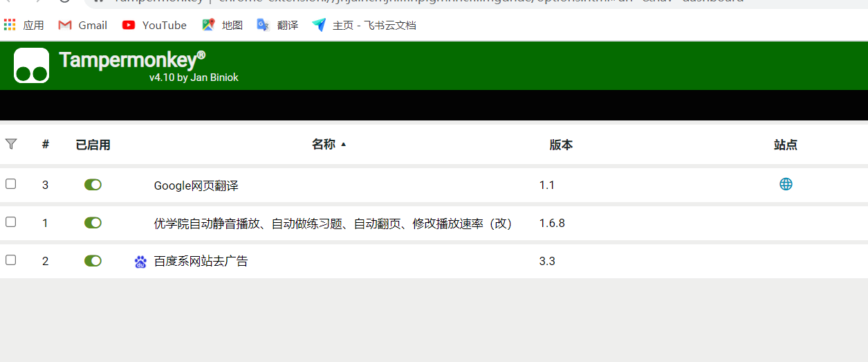
Task: Click the Baidu paw icon beside 百度系网站去广告
Action: coord(140,262)
